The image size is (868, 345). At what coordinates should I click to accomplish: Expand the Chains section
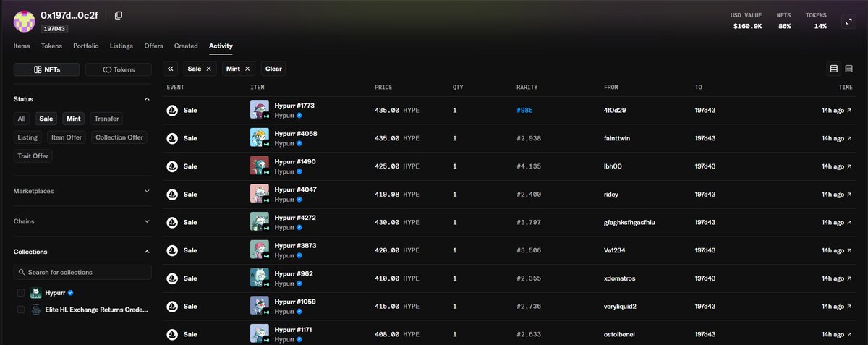(x=147, y=221)
